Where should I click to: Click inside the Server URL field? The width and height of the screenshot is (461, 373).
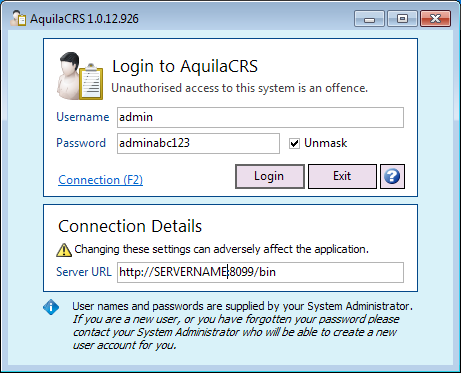tap(260, 272)
